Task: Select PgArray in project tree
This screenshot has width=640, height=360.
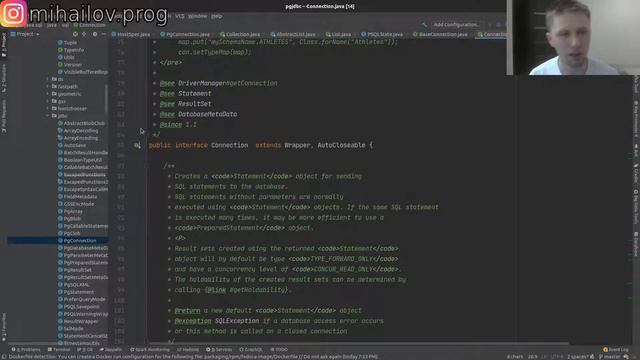Action: 70,211
